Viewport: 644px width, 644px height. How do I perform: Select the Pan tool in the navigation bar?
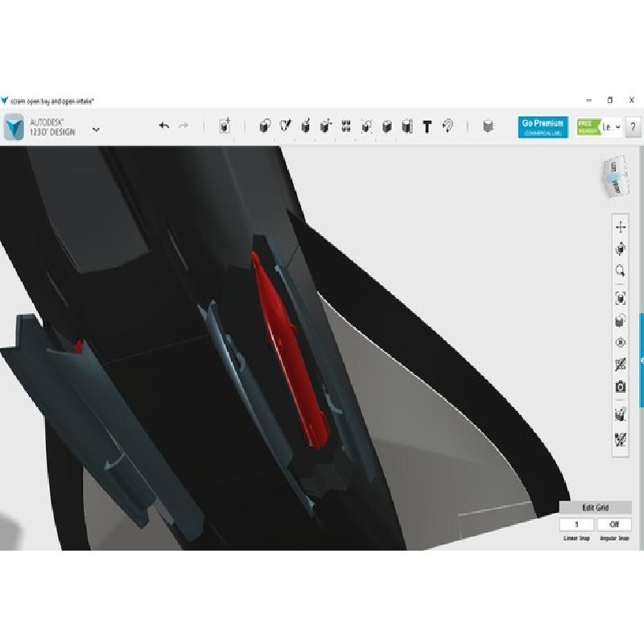click(x=621, y=228)
